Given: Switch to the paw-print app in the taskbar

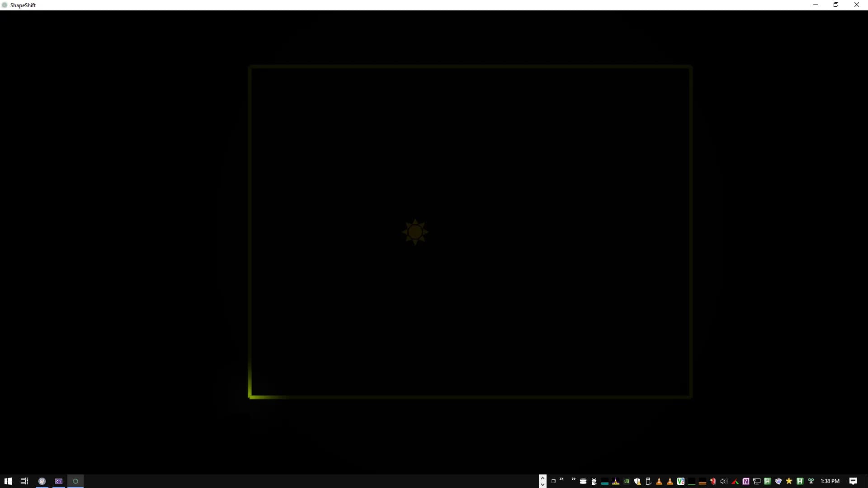Looking at the screenshot, I should pos(42,481).
